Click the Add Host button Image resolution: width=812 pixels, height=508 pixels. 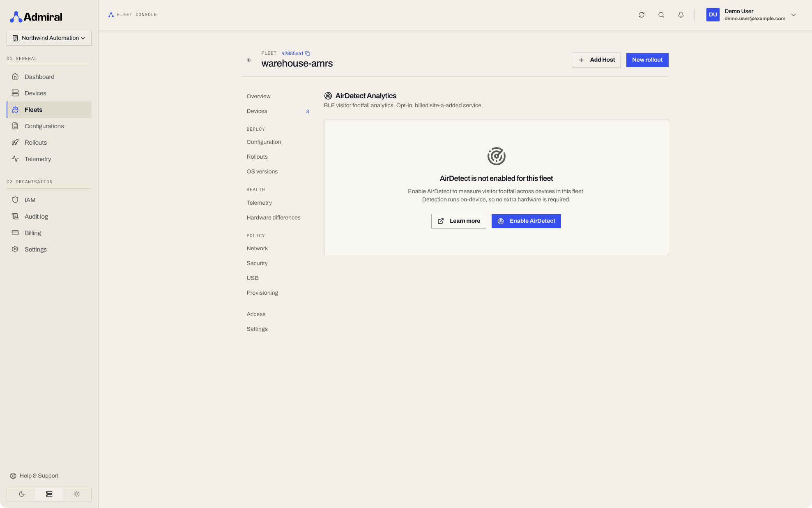pos(596,60)
